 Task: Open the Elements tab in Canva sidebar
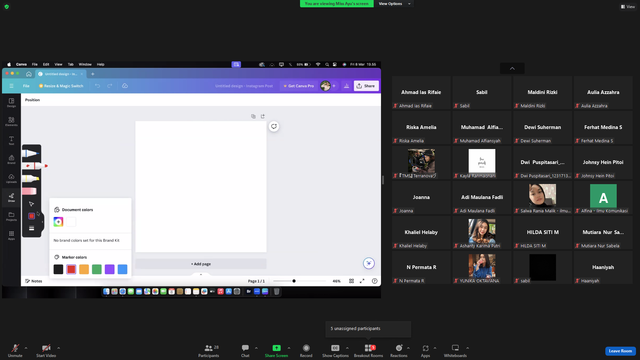pos(11,122)
